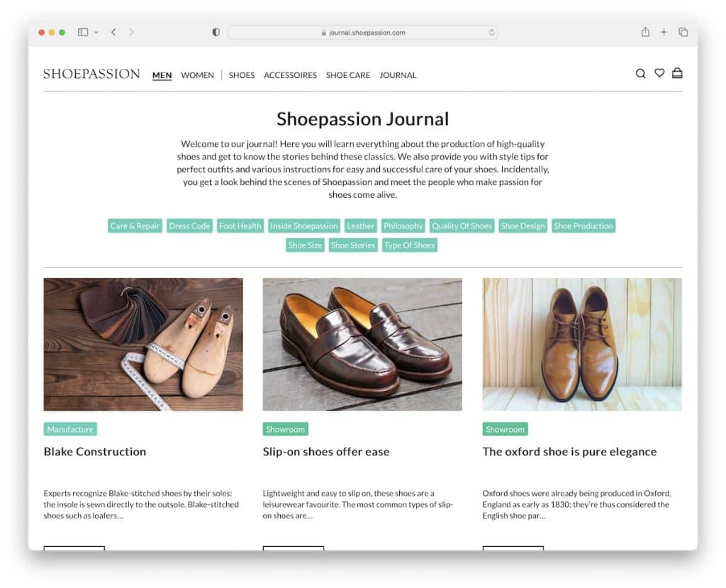The image size is (726, 588).
Task: Click the Oxford shoes were already excerpt
Action: [577, 504]
